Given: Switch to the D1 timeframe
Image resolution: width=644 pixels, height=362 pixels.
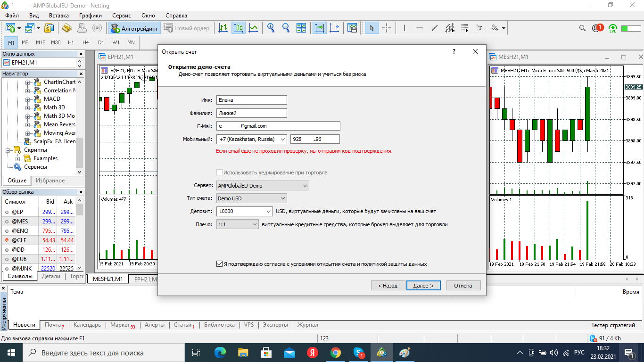Looking at the screenshot, I should 101,42.
